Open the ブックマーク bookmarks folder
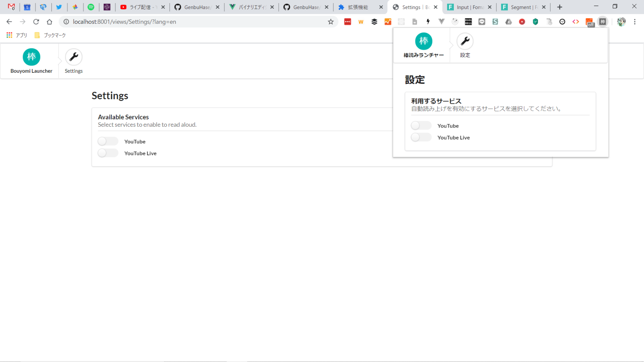Screen dimensions: 644x362 tap(50, 35)
